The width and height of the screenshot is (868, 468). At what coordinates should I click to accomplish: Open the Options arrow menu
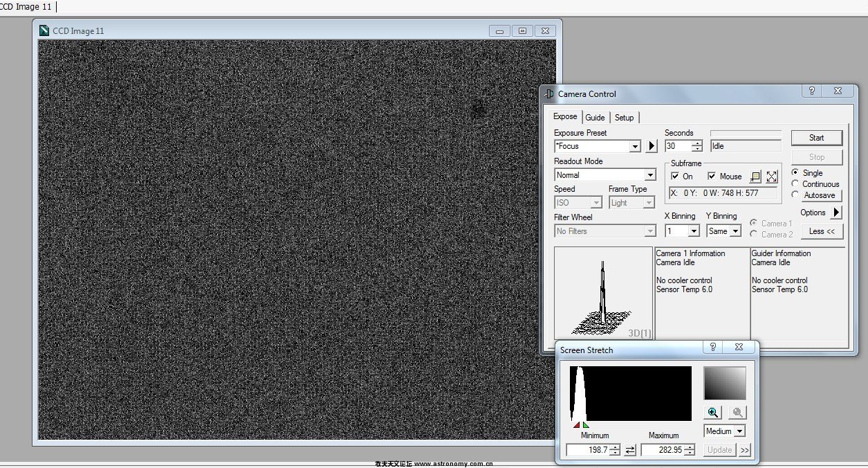click(x=836, y=213)
